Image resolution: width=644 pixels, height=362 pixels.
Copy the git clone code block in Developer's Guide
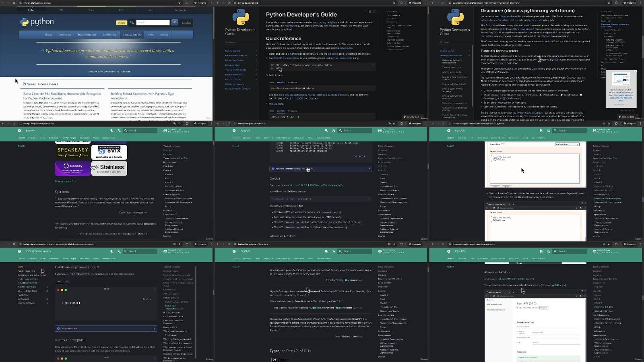click(x=373, y=65)
